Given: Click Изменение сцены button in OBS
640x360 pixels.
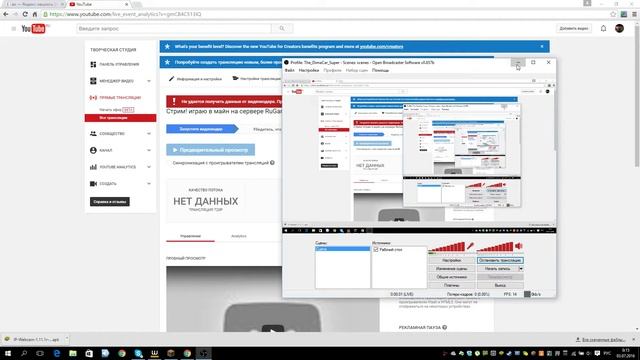Looking at the screenshot, I should point(451,269).
